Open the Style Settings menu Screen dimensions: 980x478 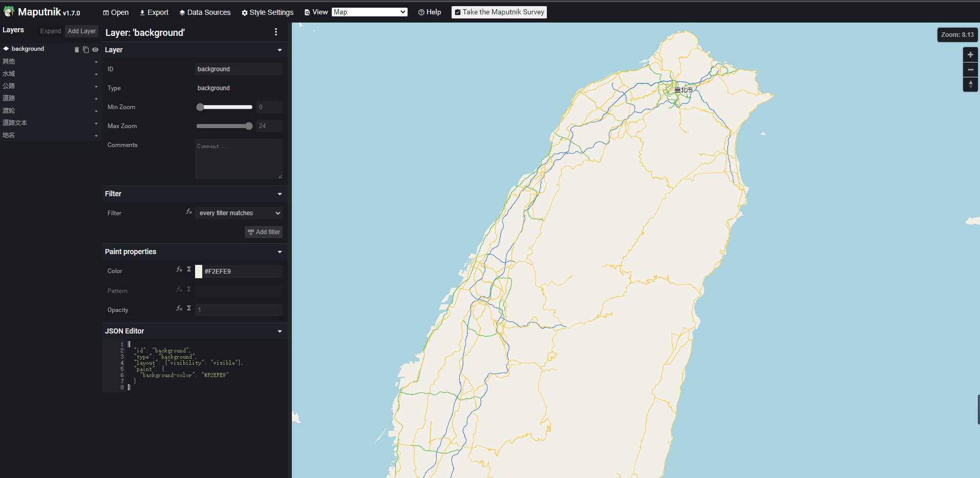click(267, 12)
